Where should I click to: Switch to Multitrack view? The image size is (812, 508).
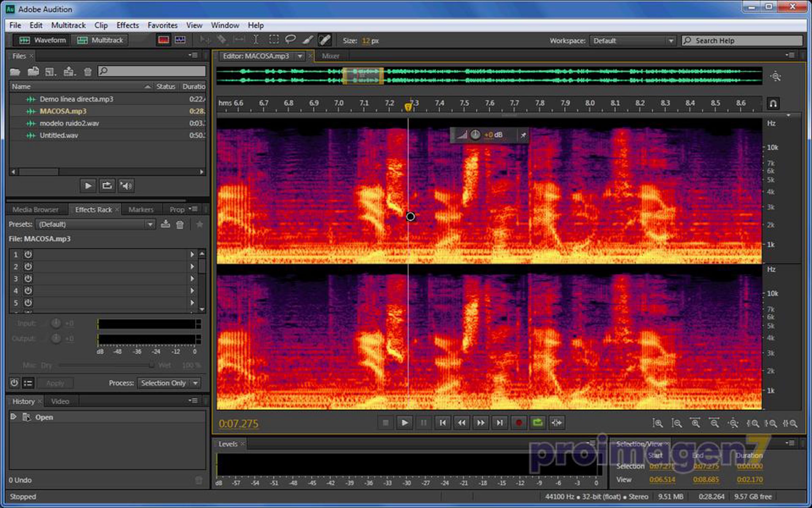[100, 40]
